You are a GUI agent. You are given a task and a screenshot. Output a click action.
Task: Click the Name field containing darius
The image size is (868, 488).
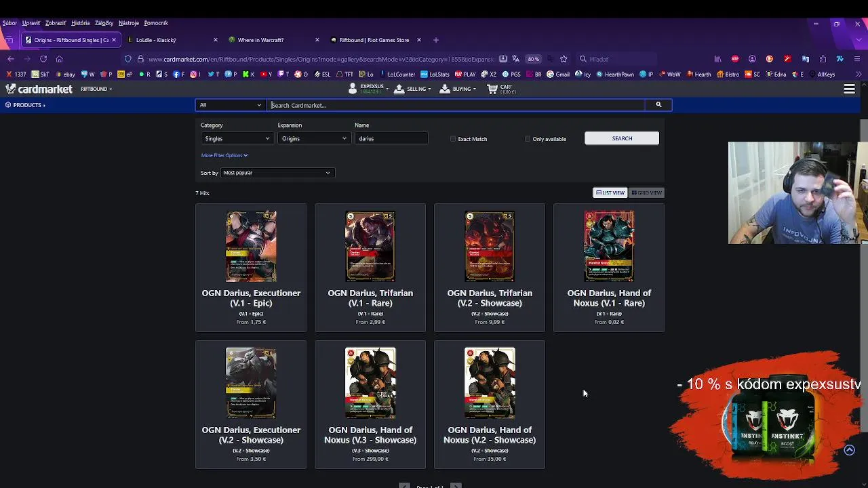[391, 139]
